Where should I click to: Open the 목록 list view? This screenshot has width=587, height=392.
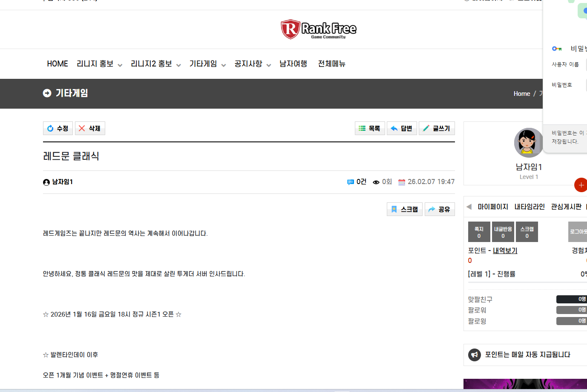[370, 128]
